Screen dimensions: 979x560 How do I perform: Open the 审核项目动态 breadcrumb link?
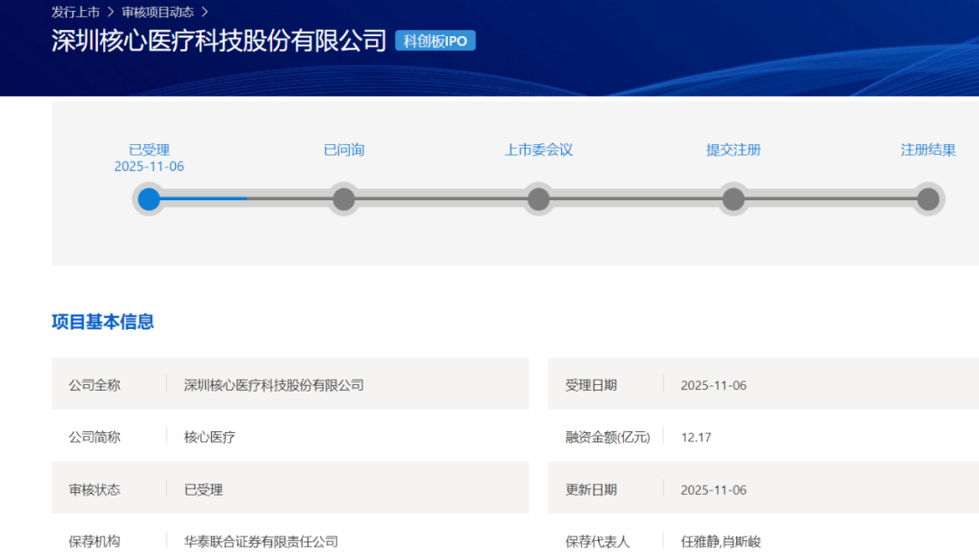[x=158, y=12]
